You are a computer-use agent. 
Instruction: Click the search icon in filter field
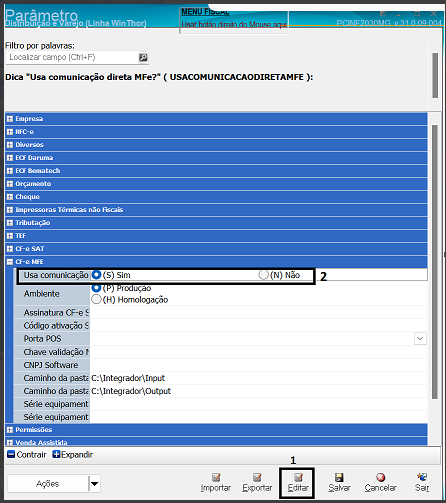pyautogui.click(x=143, y=57)
